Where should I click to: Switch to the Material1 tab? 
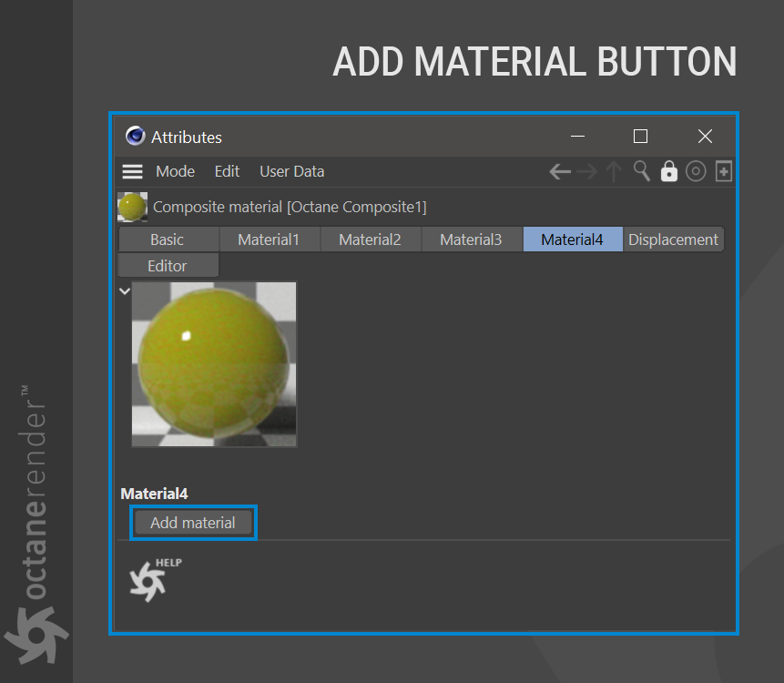point(269,240)
